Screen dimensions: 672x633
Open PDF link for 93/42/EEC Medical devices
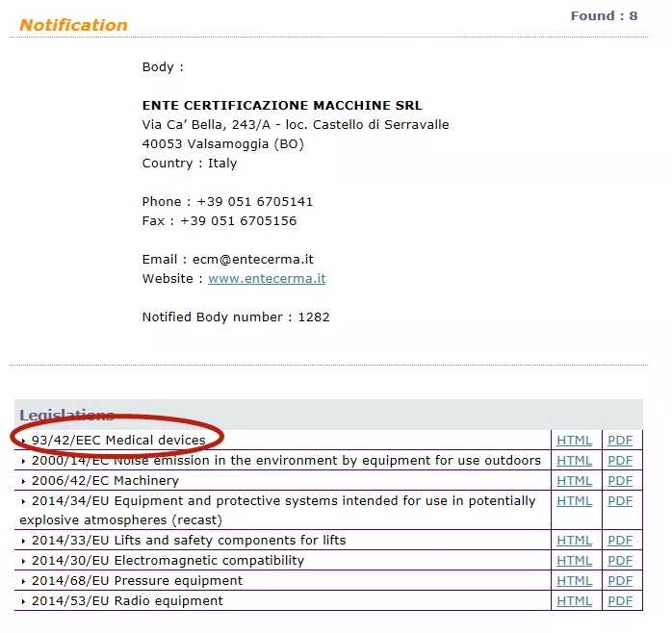pyautogui.click(x=620, y=441)
